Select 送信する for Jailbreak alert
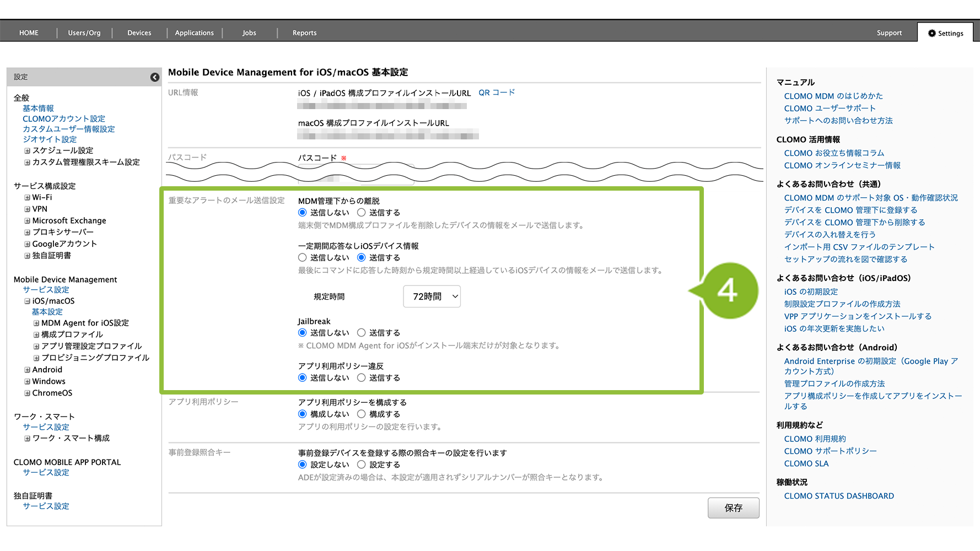The width and height of the screenshot is (980, 551). 362,333
